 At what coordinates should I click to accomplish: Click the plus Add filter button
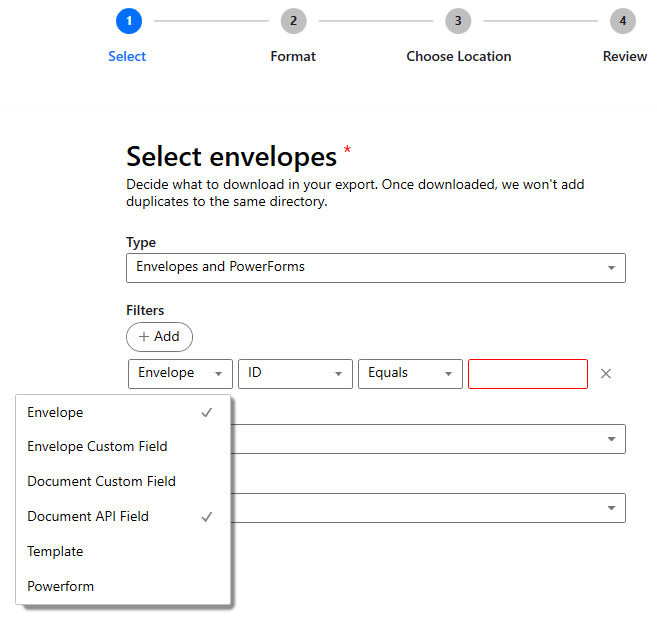159,337
